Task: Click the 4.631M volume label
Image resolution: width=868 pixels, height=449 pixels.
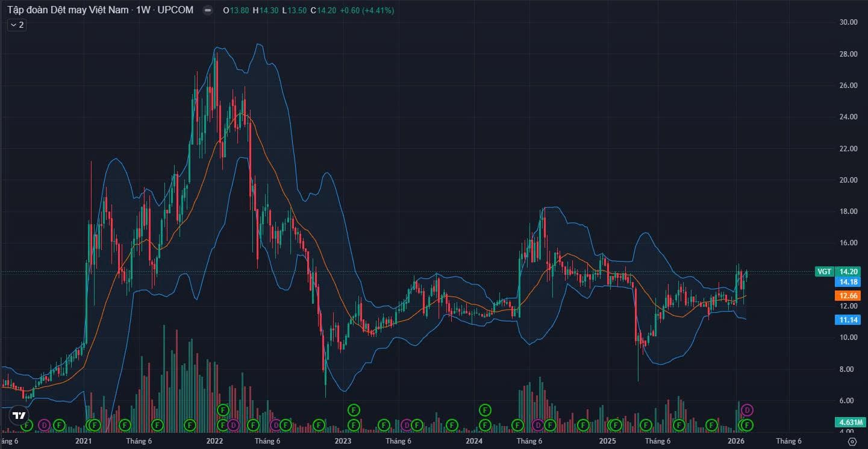Action: 850,422
